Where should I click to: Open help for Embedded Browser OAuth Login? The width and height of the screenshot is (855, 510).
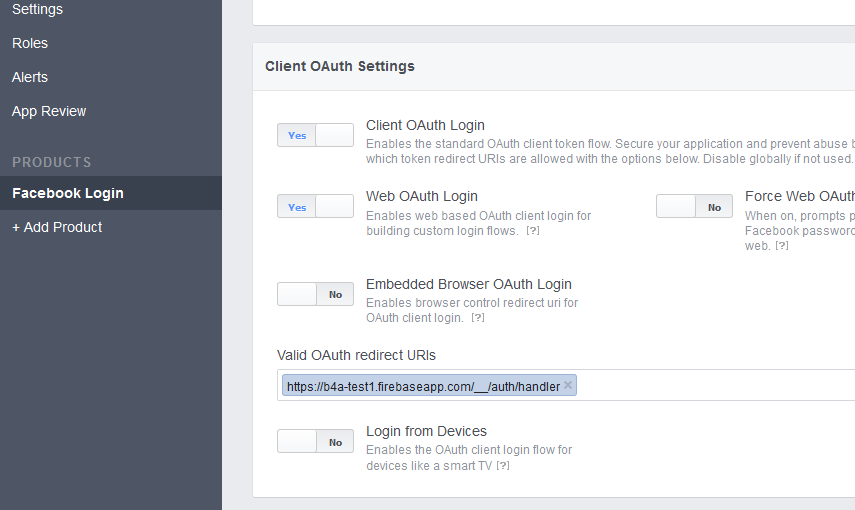click(x=478, y=318)
